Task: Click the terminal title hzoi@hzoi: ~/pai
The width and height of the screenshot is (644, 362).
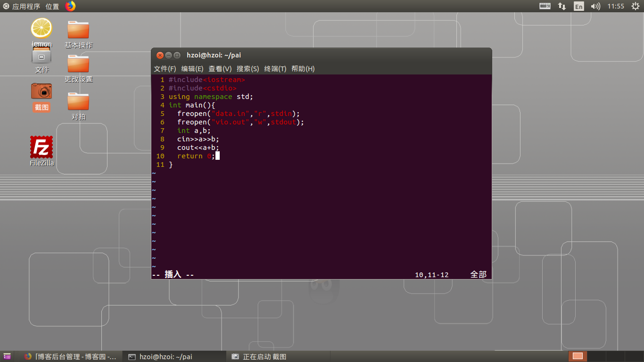Action: (x=214, y=55)
